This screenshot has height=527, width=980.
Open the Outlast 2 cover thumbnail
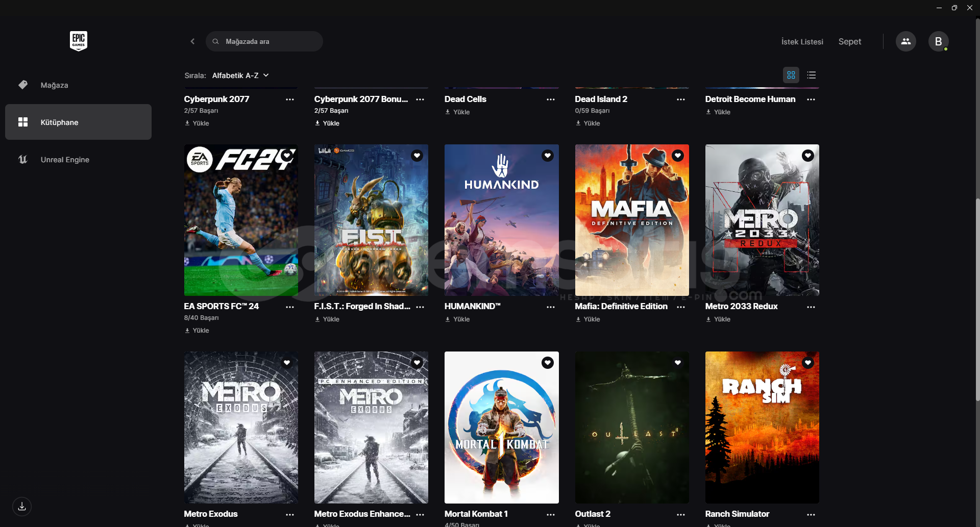click(x=632, y=428)
